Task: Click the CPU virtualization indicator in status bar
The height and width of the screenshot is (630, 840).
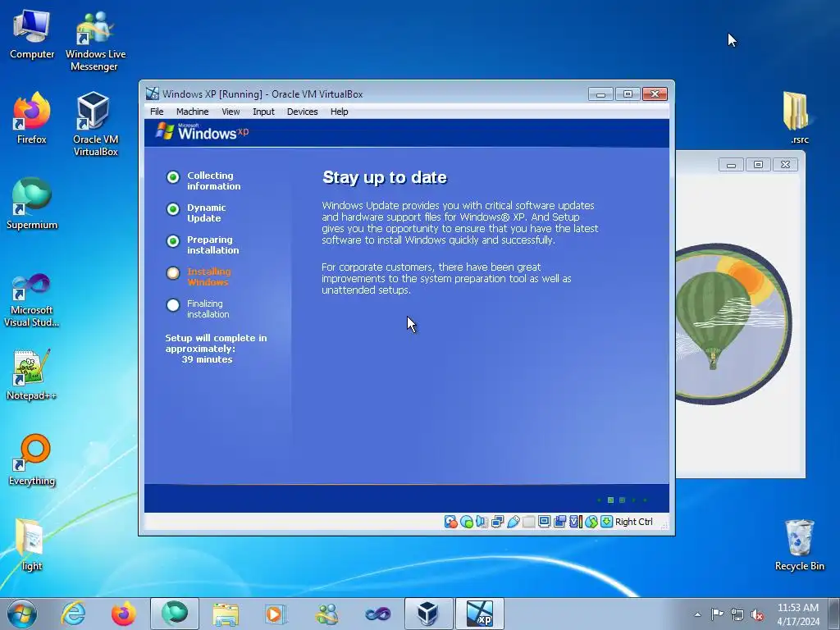Action: [575, 522]
